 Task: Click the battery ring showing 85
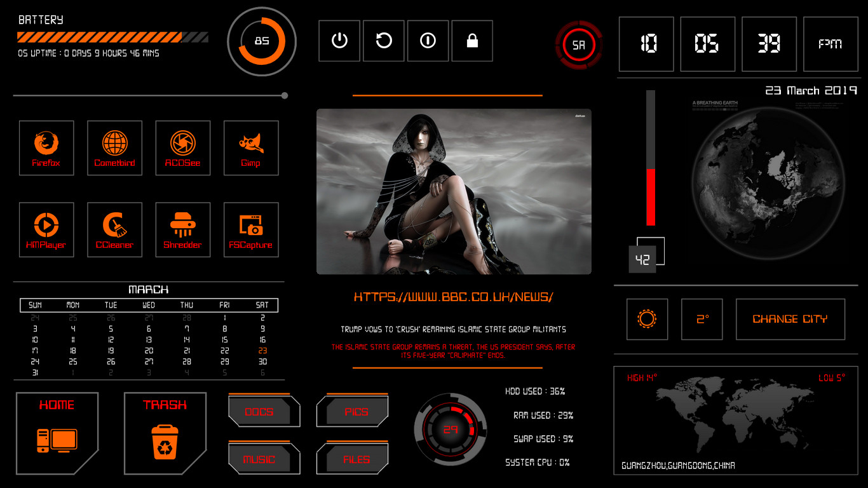pos(262,41)
